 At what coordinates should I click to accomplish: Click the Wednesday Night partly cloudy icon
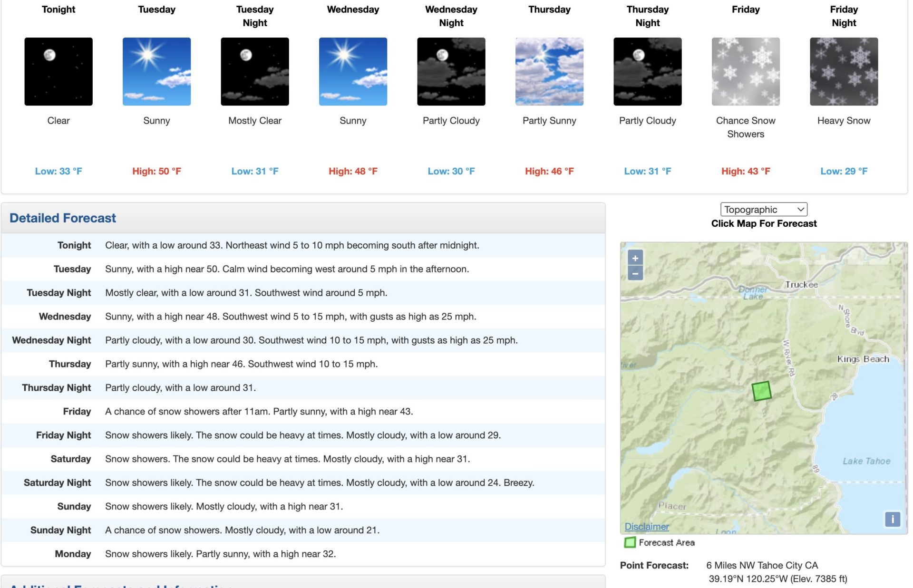tap(451, 72)
